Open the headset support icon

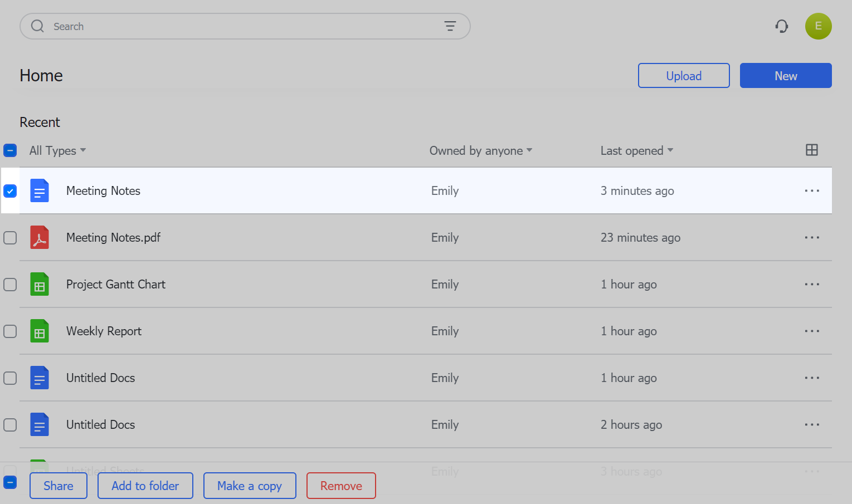[782, 26]
